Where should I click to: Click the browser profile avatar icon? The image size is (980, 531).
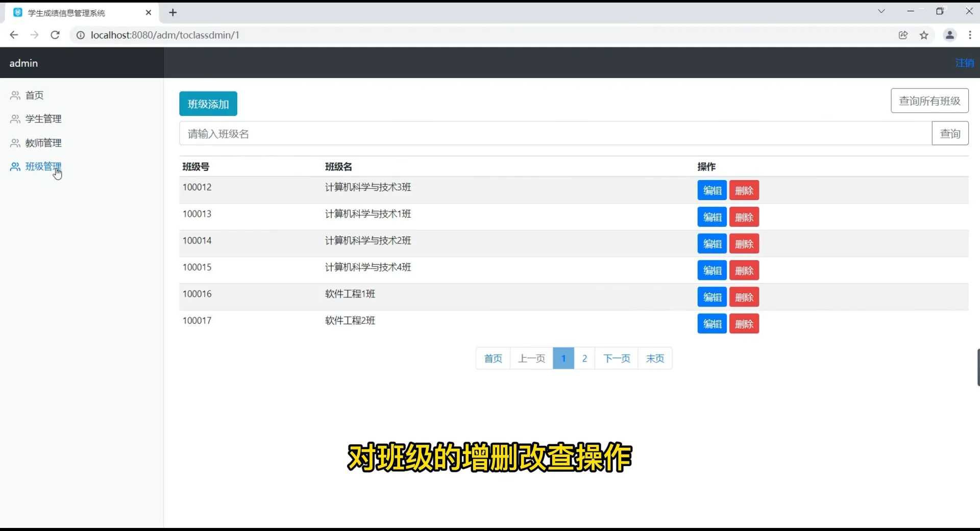pyautogui.click(x=949, y=35)
